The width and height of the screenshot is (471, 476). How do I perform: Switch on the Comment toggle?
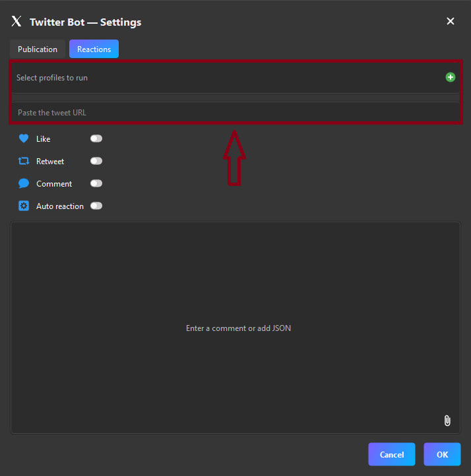[x=96, y=183]
